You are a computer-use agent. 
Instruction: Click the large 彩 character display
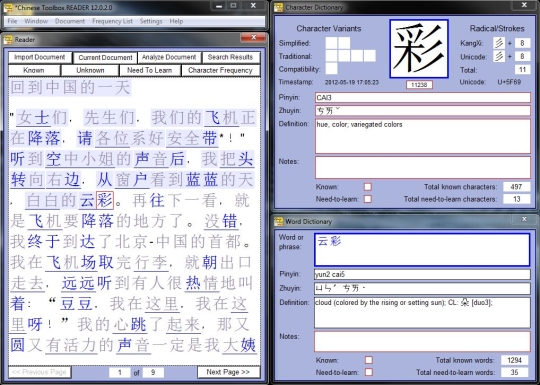coord(419,49)
